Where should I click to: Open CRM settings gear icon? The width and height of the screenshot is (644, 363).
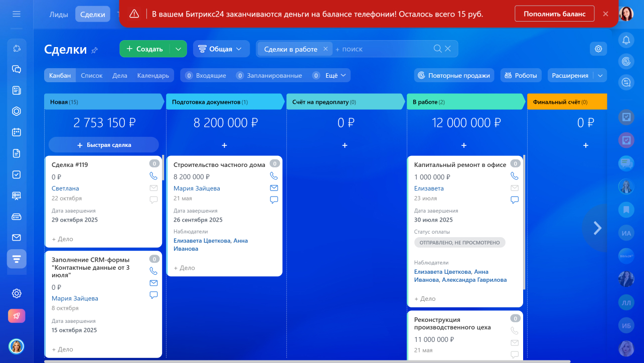(598, 49)
